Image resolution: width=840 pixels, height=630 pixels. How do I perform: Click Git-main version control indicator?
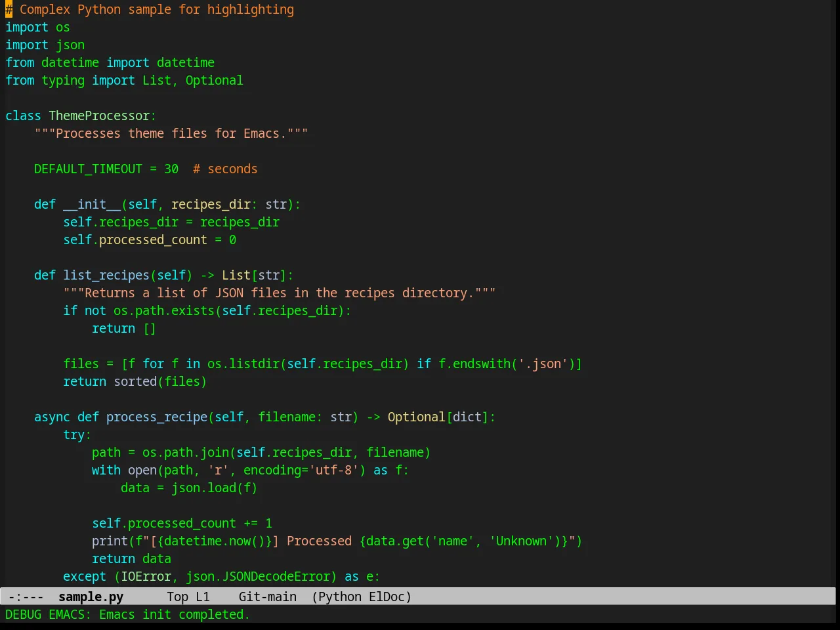click(x=268, y=597)
